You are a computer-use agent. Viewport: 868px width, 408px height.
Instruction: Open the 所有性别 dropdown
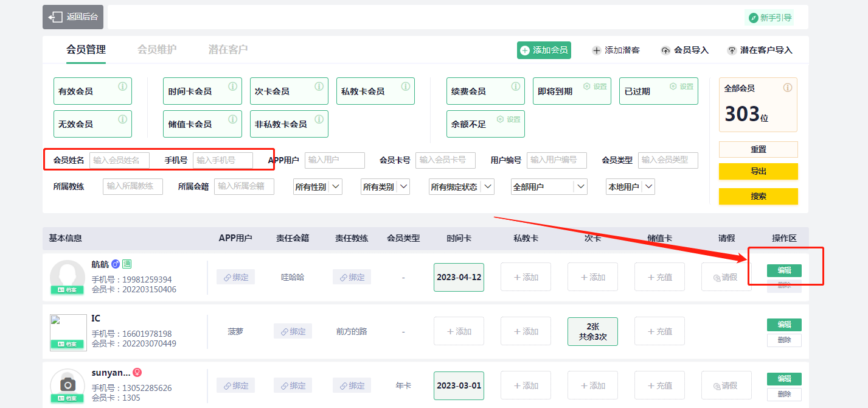pos(318,187)
